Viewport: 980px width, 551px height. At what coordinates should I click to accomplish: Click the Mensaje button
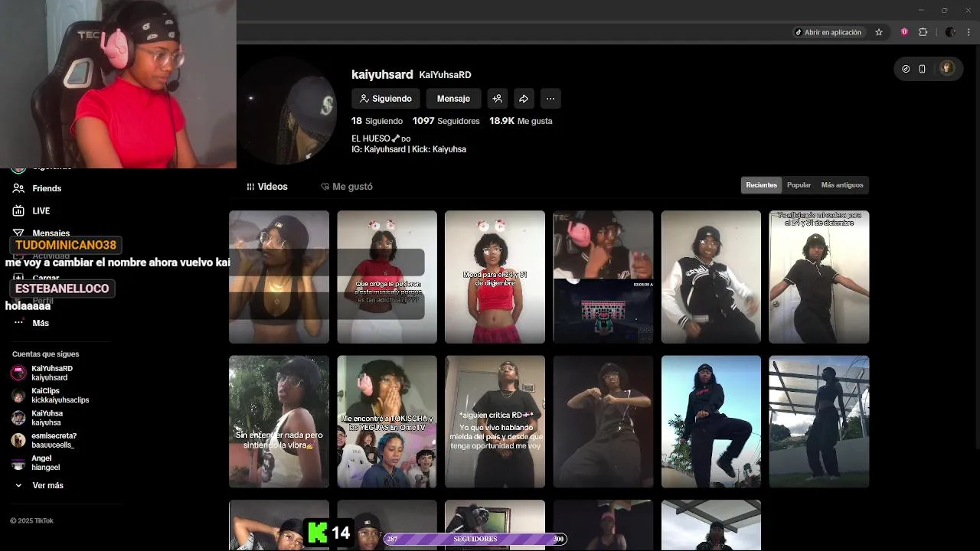[x=453, y=99]
